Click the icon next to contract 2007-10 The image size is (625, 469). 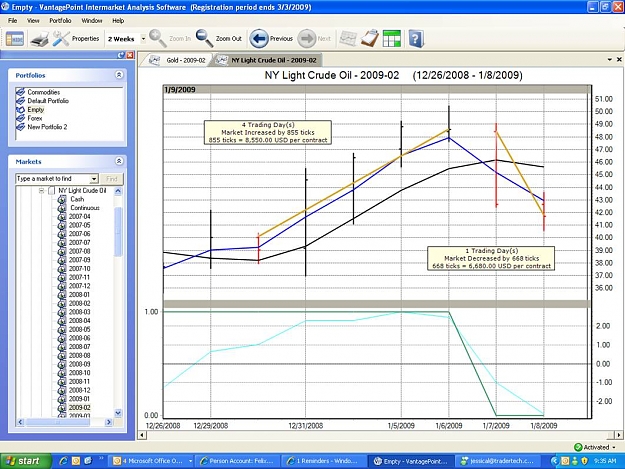(x=62, y=269)
